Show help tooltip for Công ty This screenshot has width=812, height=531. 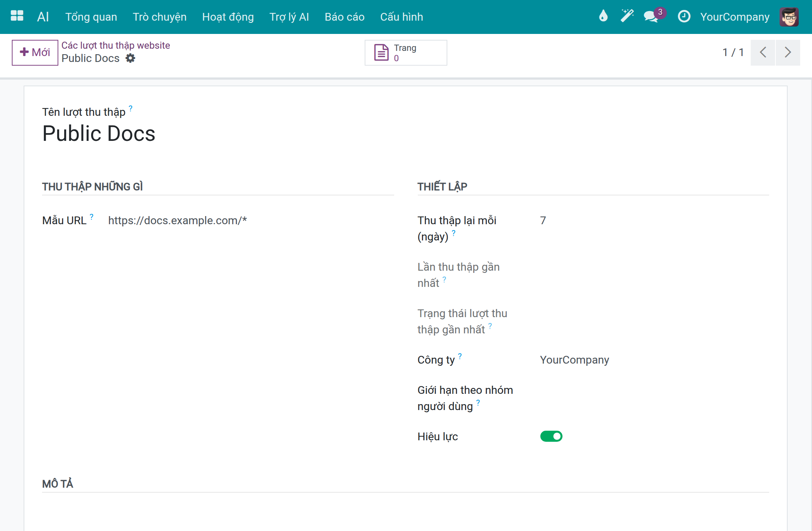pos(460,356)
